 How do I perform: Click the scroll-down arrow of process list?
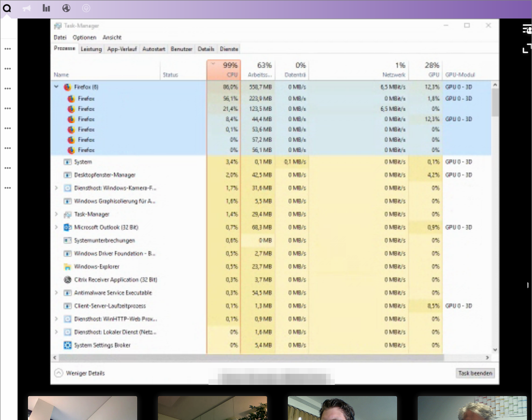click(x=495, y=350)
